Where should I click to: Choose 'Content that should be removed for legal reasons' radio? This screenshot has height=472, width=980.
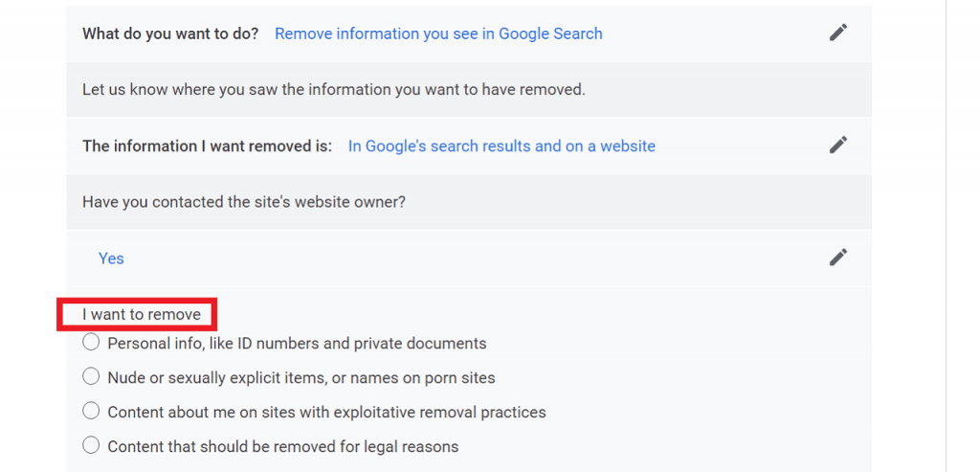tap(91, 445)
